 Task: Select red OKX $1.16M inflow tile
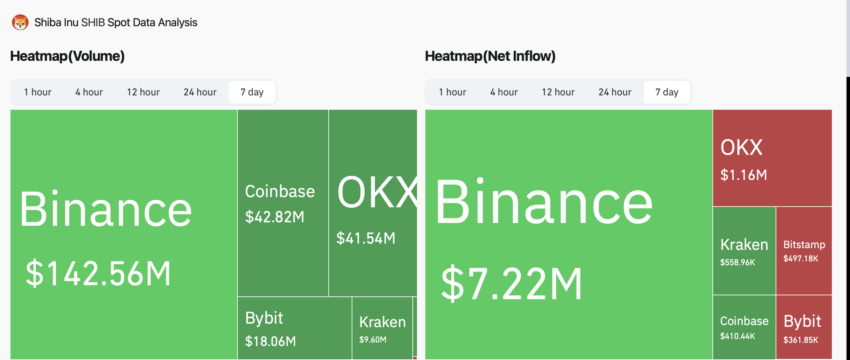click(x=772, y=158)
